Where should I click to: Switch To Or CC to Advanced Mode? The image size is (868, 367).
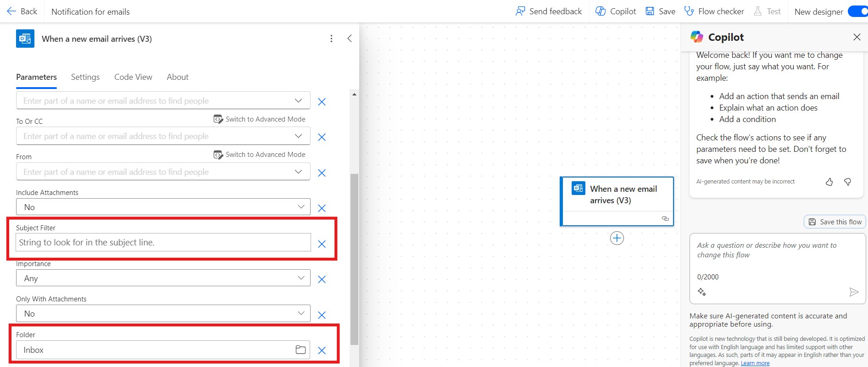pyautogui.click(x=260, y=119)
